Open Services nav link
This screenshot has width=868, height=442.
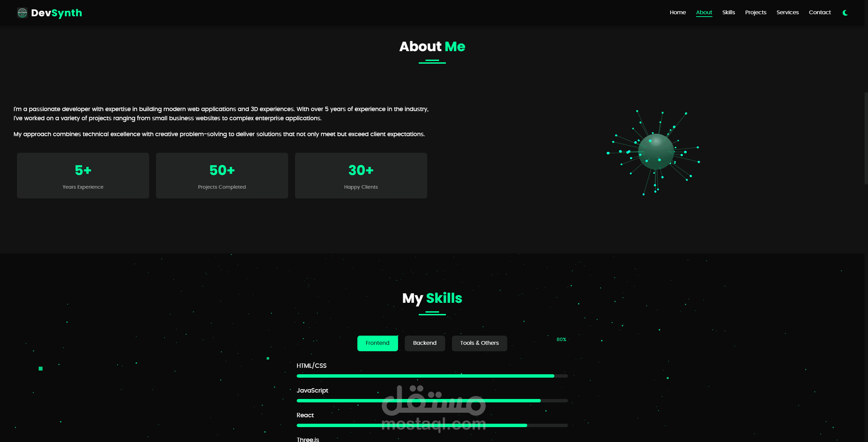[787, 13]
